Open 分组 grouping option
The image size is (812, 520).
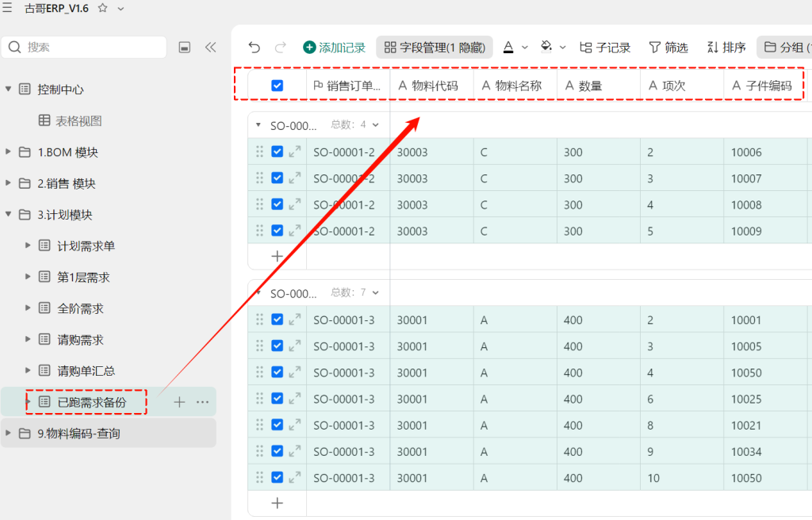pyautogui.click(x=784, y=48)
